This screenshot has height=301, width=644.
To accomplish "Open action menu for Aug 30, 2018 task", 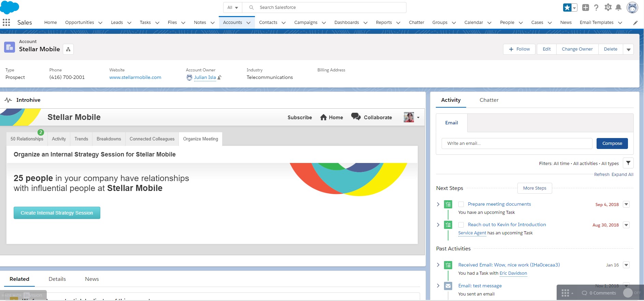I will click(x=626, y=225).
